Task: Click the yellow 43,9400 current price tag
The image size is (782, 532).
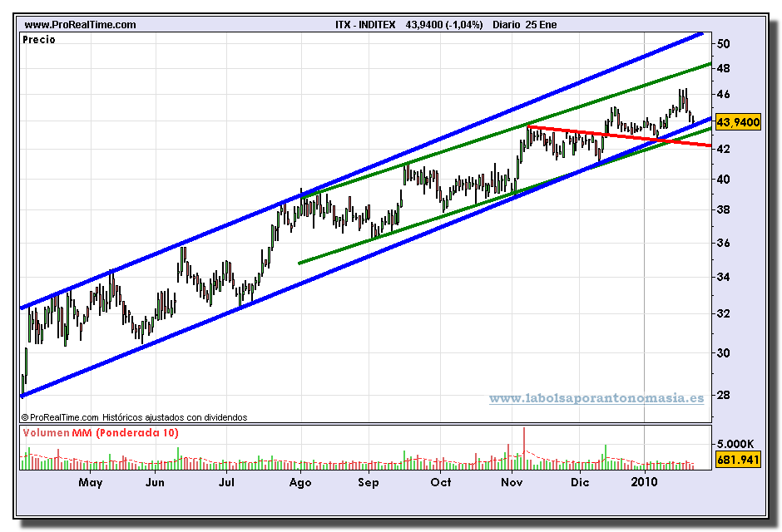Action: pos(738,122)
